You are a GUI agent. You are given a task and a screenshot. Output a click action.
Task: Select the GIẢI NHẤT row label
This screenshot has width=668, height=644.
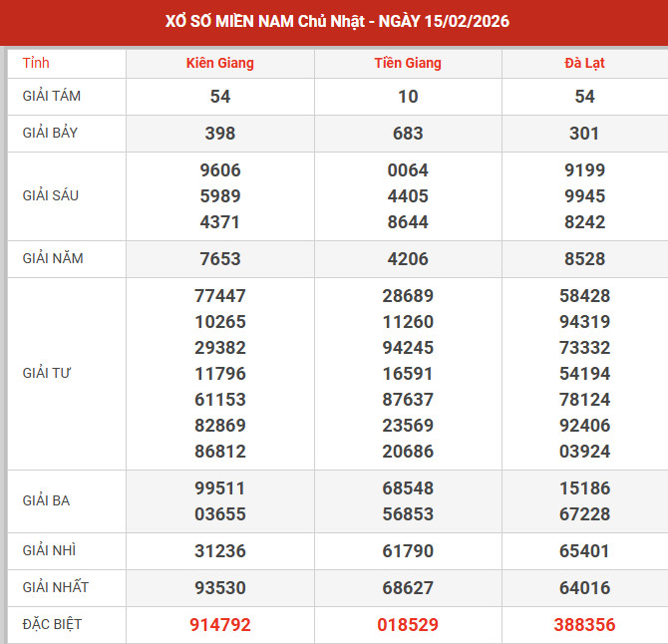(55, 587)
